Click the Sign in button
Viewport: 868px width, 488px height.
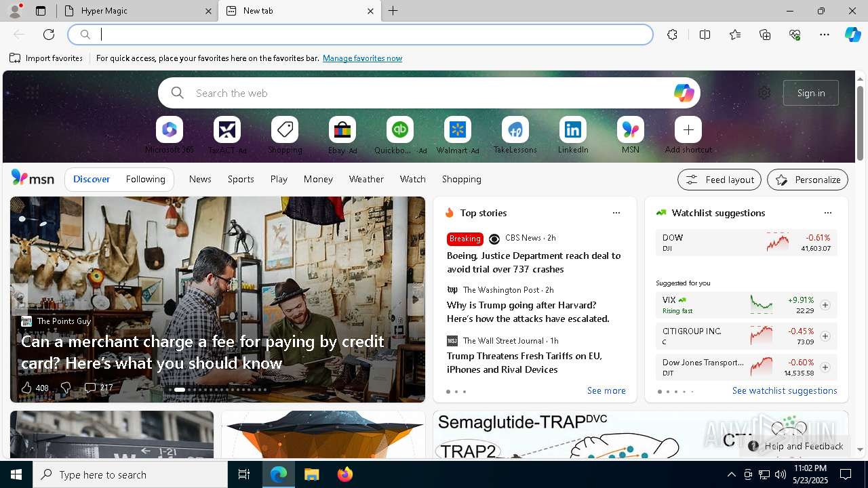tap(811, 93)
